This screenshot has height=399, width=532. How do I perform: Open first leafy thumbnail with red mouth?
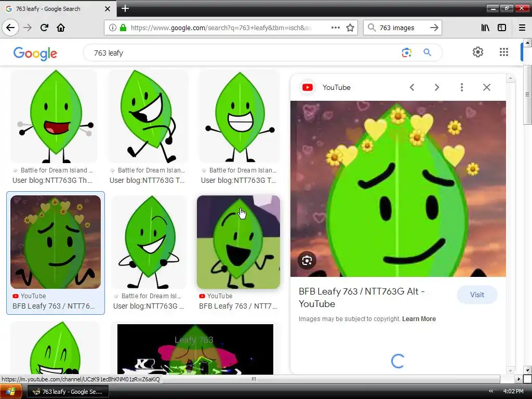click(x=54, y=116)
